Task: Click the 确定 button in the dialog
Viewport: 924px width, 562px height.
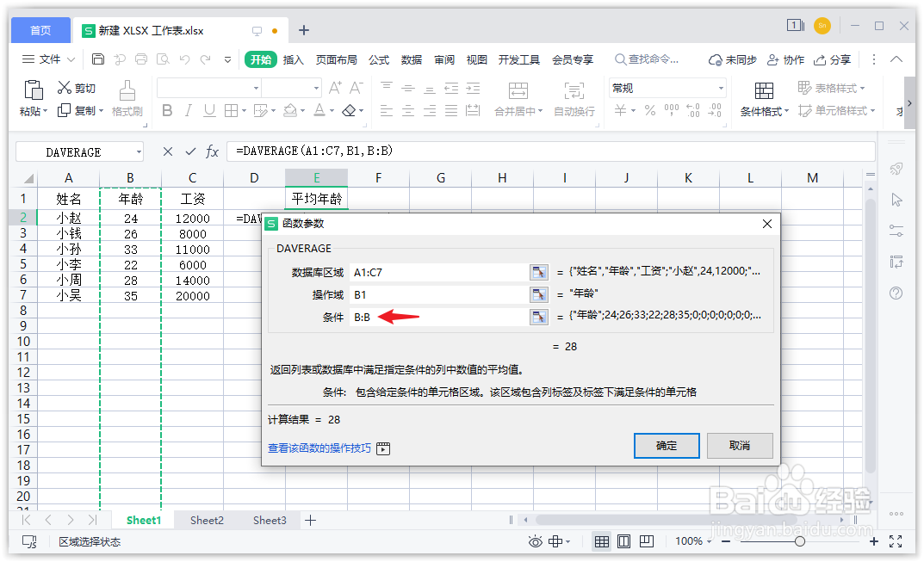Action: click(666, 446)
